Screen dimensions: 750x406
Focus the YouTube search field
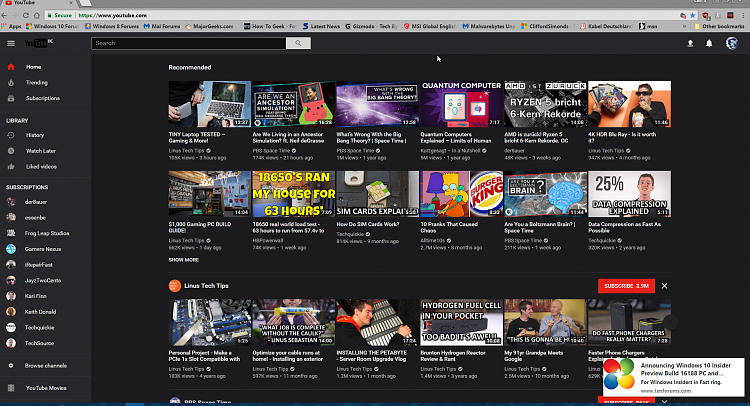tap(188, 43)
